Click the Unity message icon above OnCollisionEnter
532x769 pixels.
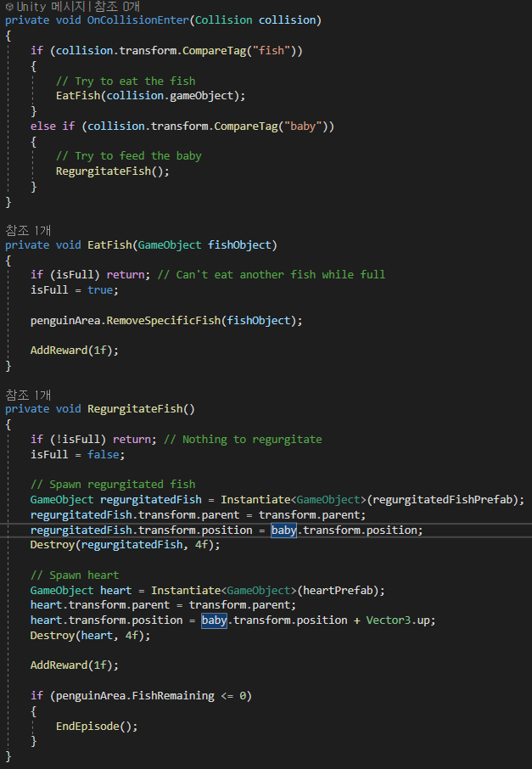9,7
